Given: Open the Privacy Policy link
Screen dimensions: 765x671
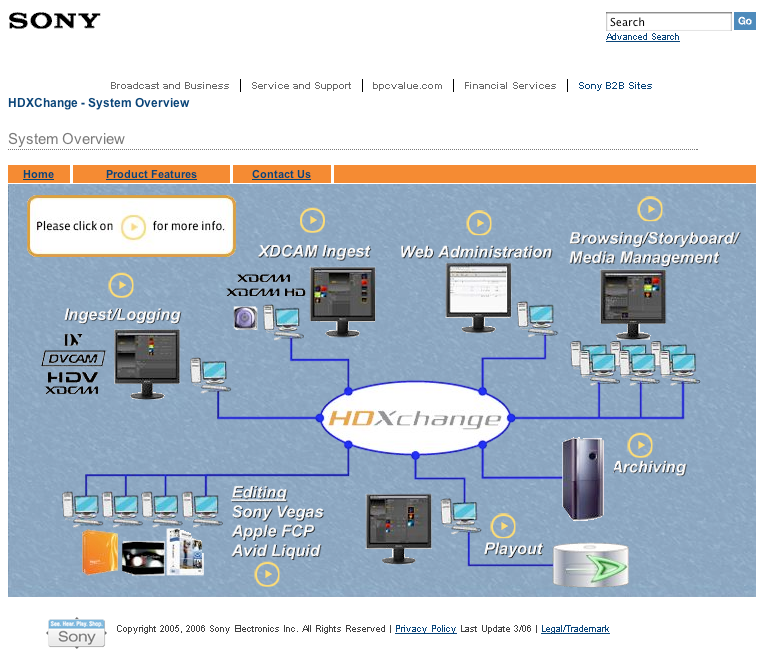Looking at the screenshot, I should (x=425, y=629).
